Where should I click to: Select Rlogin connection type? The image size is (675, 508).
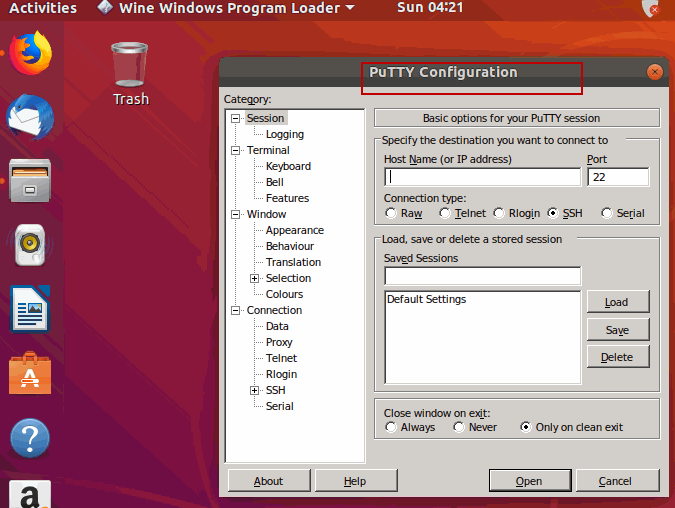(499, 213)
